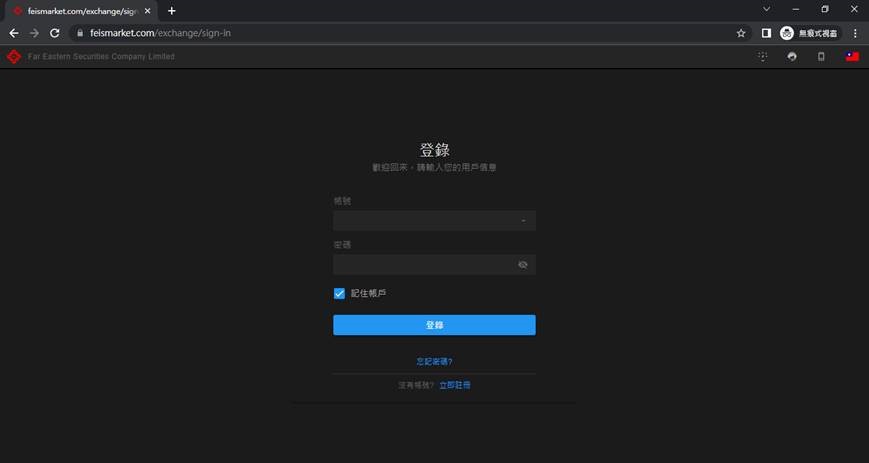Screen dimensions: 869x463
Task: Minimize the browser window
Action: click(796, 9)
